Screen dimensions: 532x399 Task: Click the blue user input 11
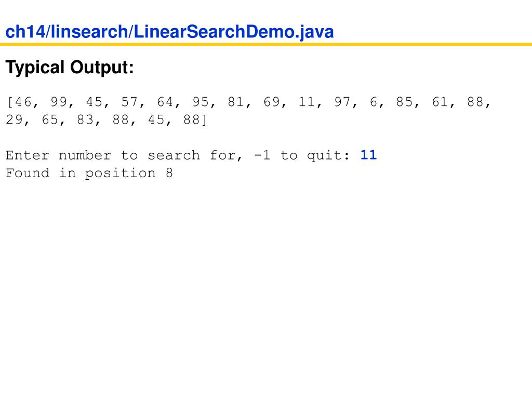pyautogui.click(x=368, y=155)
